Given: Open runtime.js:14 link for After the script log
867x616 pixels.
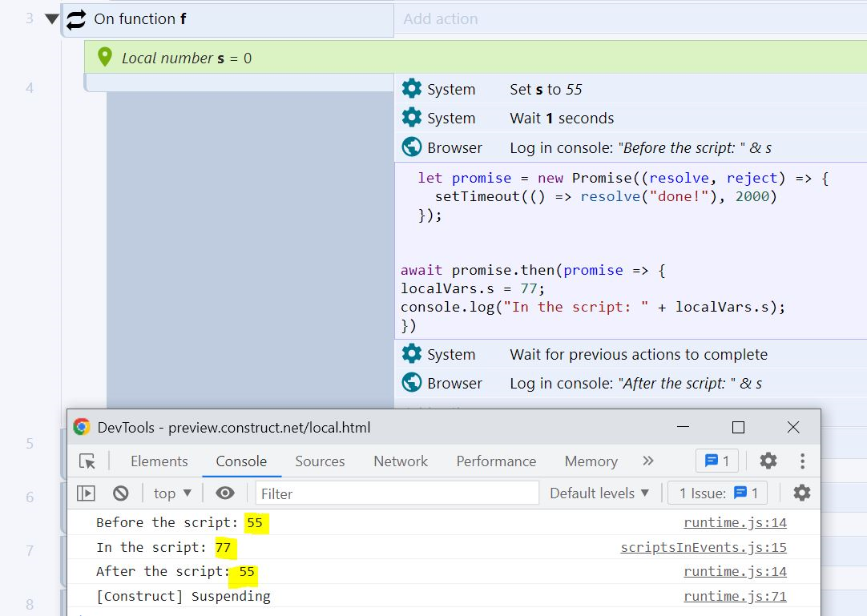Looking at the screenshot, I should pos(735,571).
